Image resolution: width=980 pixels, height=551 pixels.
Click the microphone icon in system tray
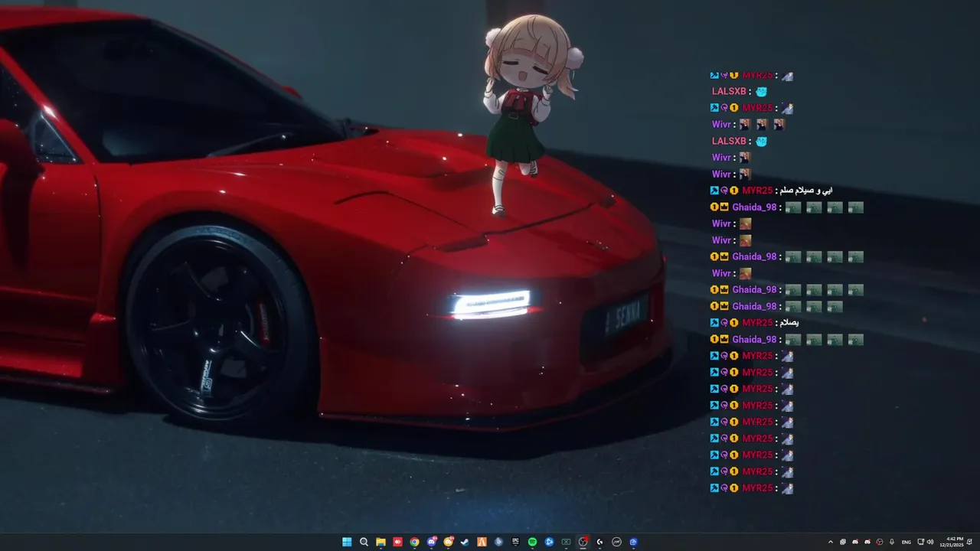pos(892,542)
